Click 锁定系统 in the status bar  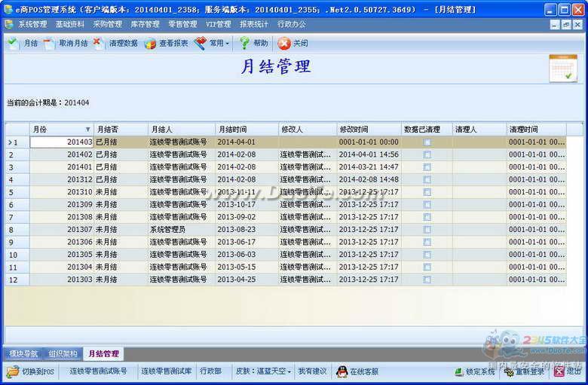475,371
